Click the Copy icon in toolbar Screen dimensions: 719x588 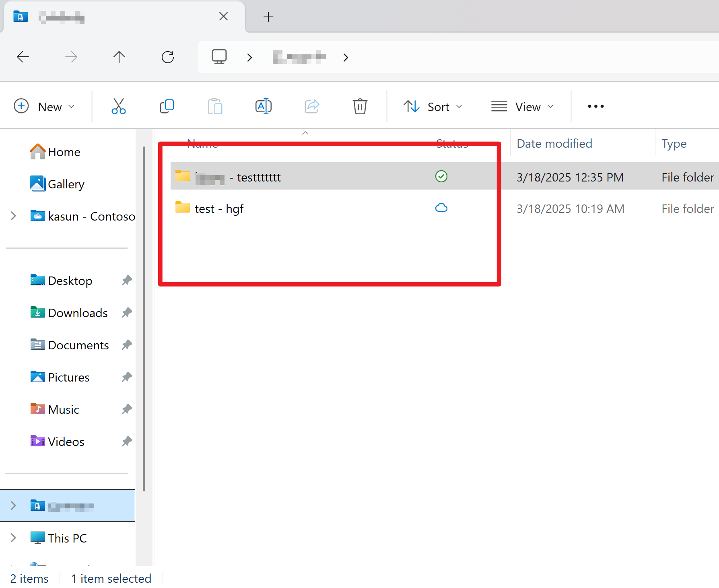tap(167, 106)
